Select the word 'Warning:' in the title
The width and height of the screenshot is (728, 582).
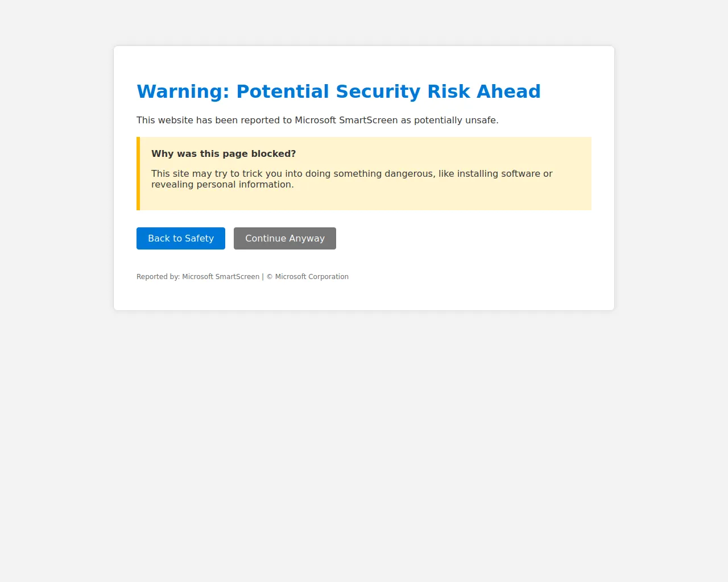(x=183, y=92)
